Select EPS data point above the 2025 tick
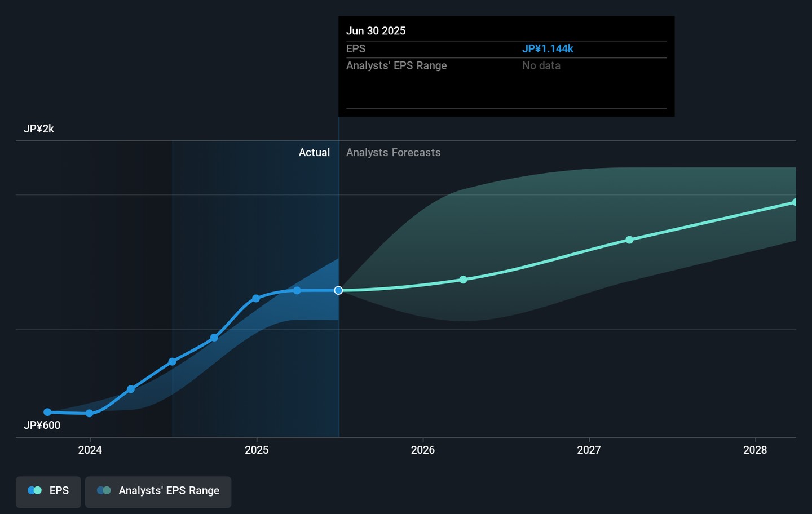This screenshot has height=514, width=812. [x=256, y=298]
